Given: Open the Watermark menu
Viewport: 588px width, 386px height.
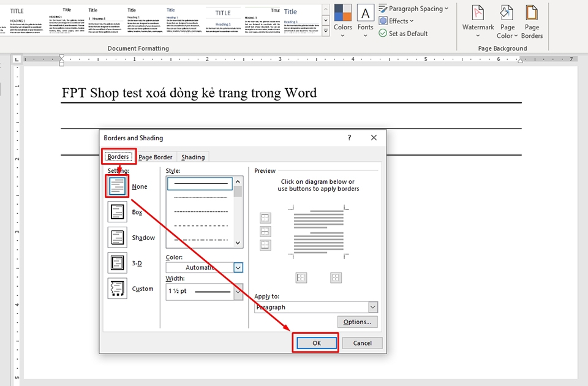Looking at the screenshot, I should point(478,21).
